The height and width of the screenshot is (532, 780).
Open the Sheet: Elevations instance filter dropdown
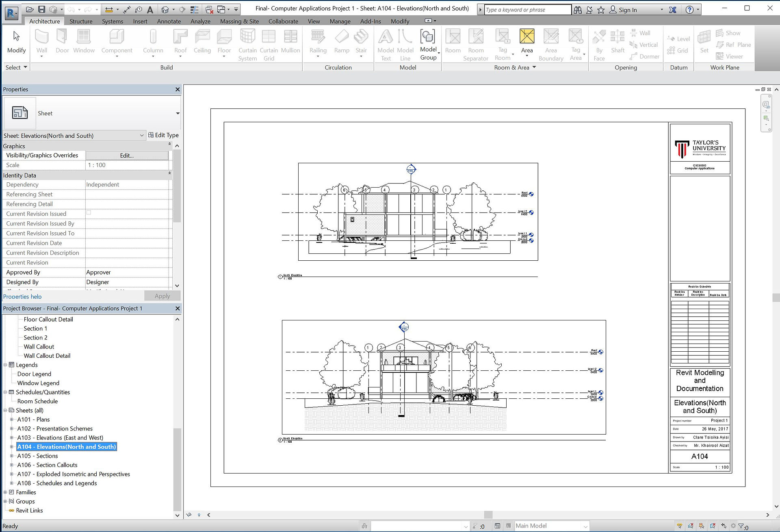click(74, 136)
